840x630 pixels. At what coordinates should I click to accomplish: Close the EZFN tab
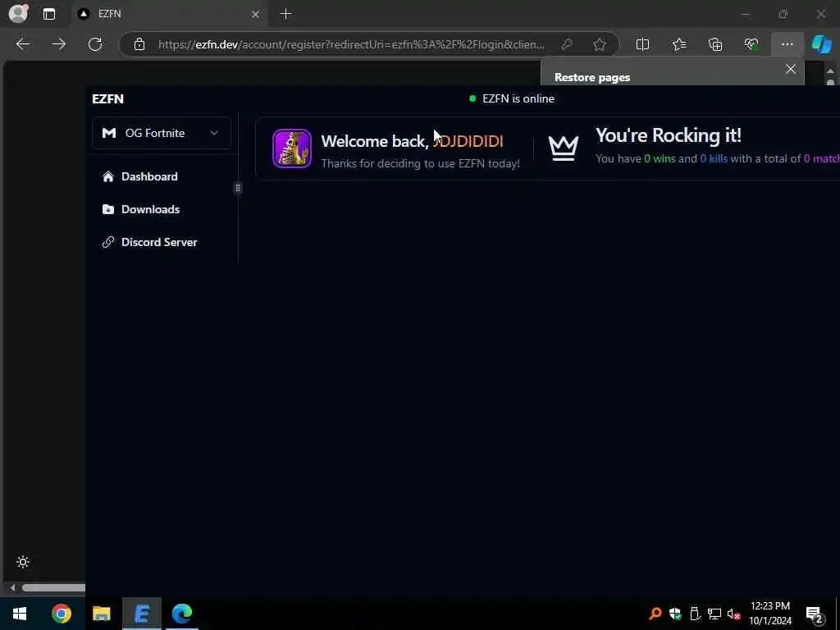256,14
